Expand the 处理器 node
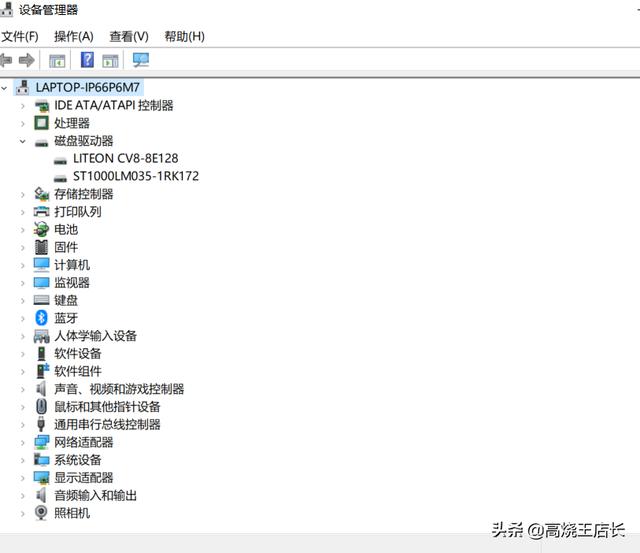This screenshot has height=553, width=640. click(x=23, y=123)
